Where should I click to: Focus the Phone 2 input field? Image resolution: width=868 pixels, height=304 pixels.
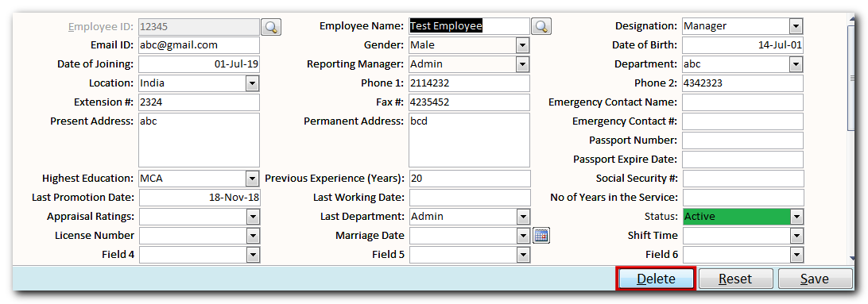742,83
